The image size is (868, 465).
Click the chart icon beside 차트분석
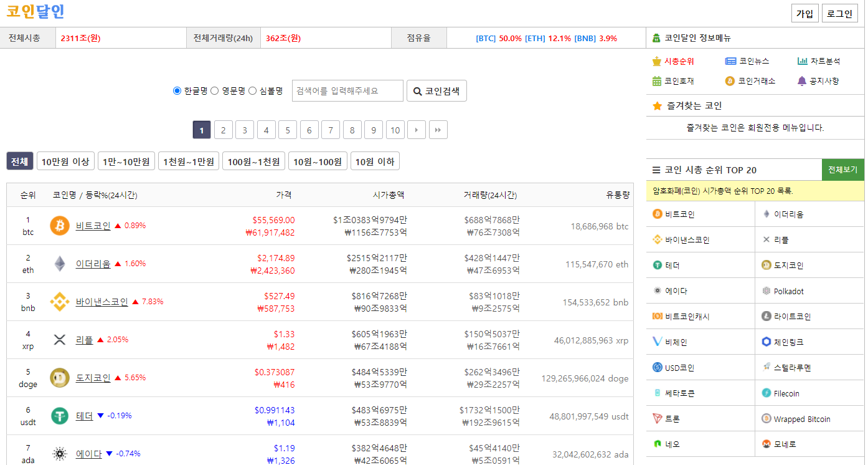[803, 61]
